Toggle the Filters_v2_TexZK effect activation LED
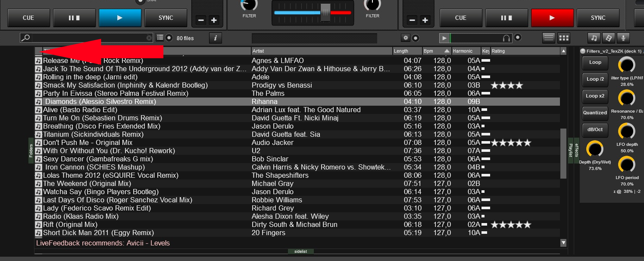This screenshot has height=261, width=644. coord(583,51)
